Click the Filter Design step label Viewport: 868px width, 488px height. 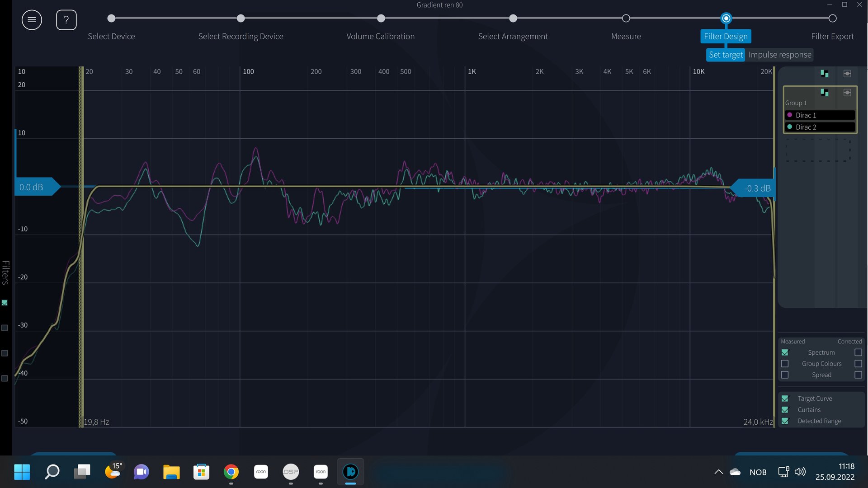tap(726, 36)
